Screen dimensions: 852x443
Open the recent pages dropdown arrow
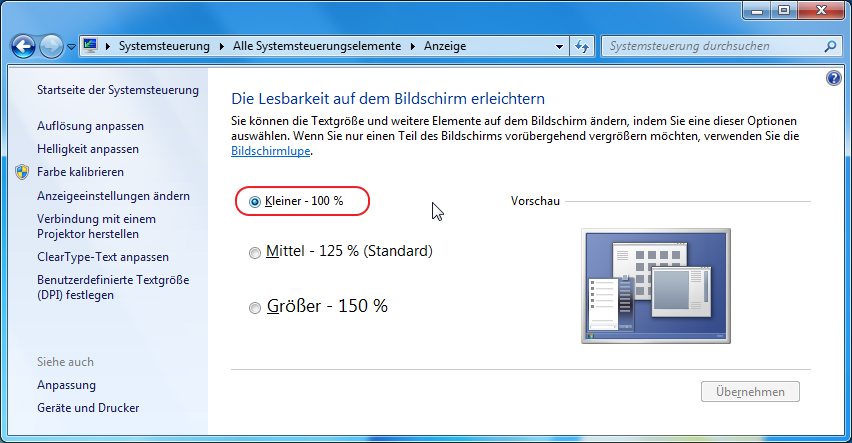tap(71, 47)
